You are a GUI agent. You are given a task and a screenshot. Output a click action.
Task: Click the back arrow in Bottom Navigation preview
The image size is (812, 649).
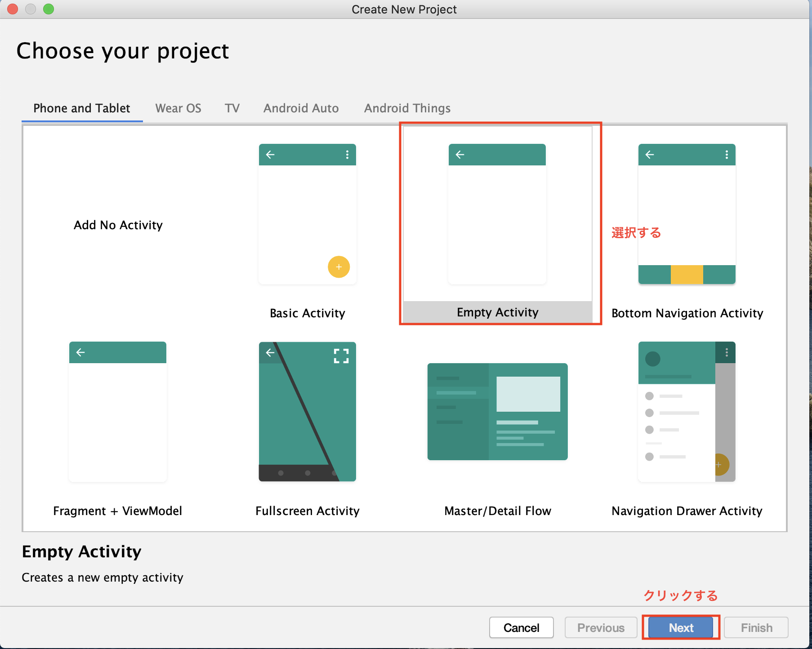pyautogui.click(x=650, y=155)
